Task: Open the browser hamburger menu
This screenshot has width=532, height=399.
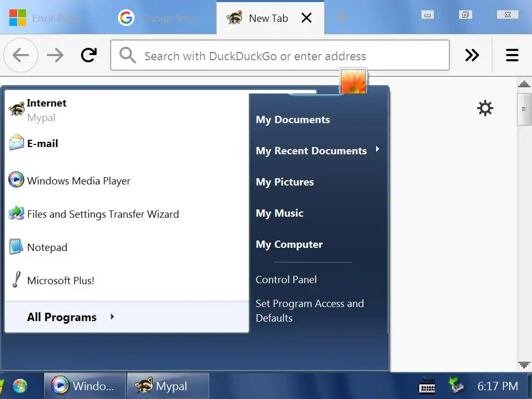Action: [512, 55]
